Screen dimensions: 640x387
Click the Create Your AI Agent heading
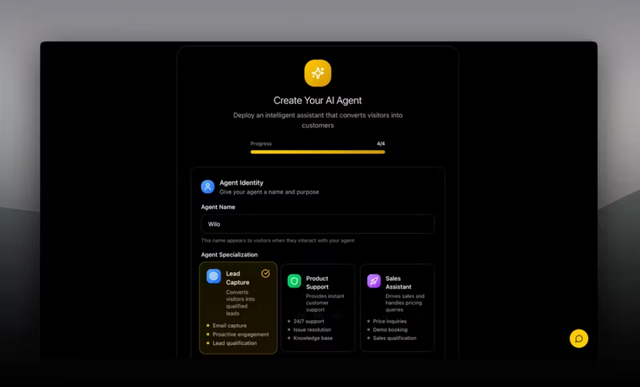pos(318,100)
